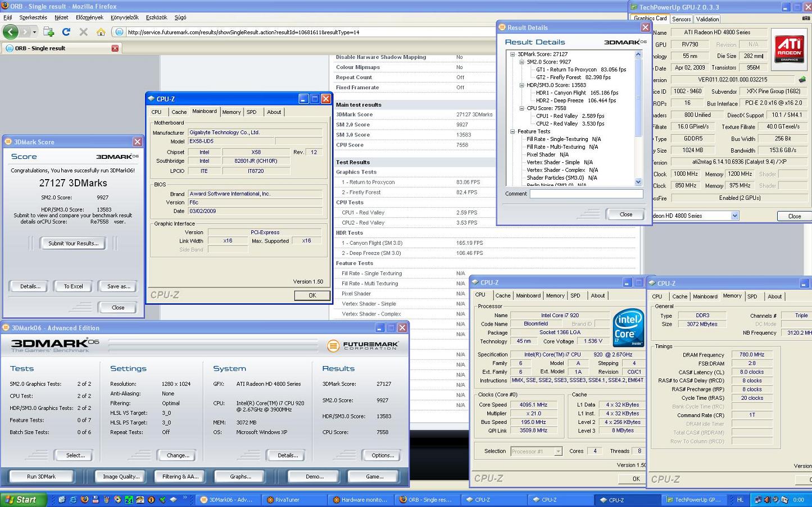Open the Szerkesztés menu
The height and width of the screenshot is (507, 812).
[33, 17]
